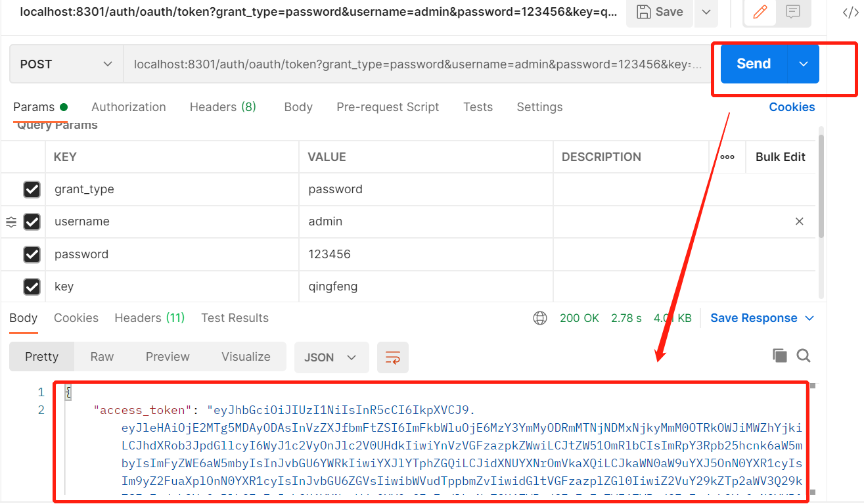Open the Settings tab

[539, 107]
